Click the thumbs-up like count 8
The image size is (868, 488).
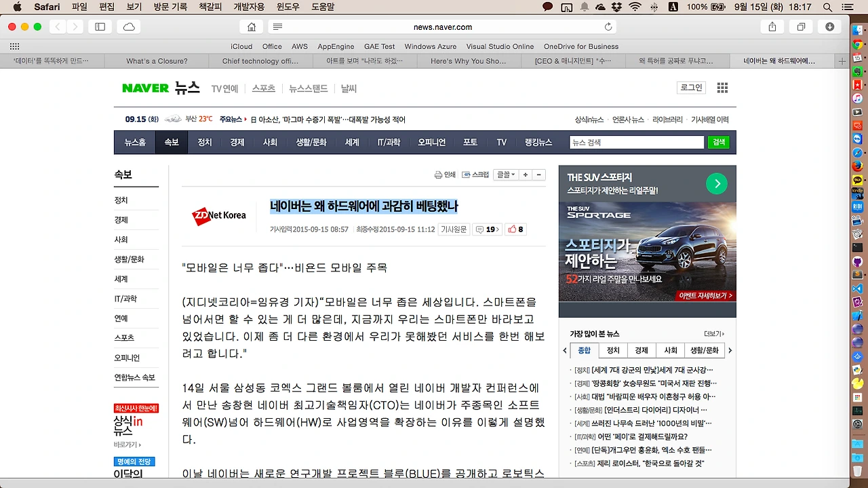515,229
